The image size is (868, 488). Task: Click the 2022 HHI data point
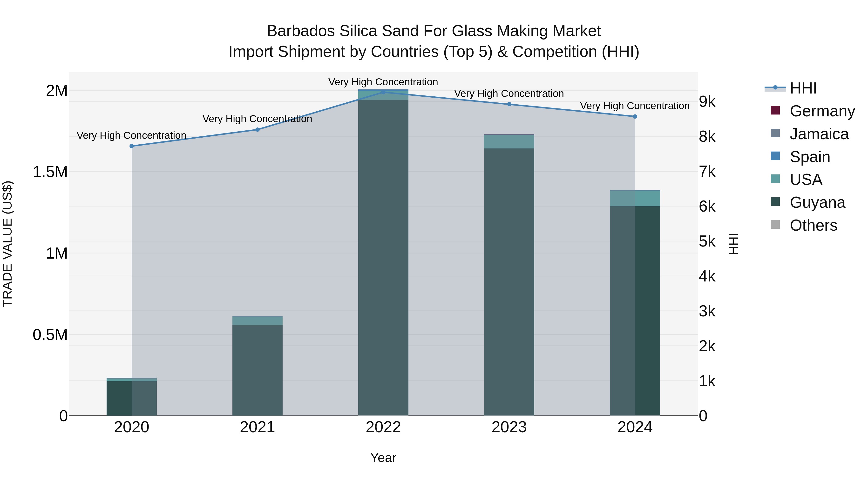click(383, 92)
